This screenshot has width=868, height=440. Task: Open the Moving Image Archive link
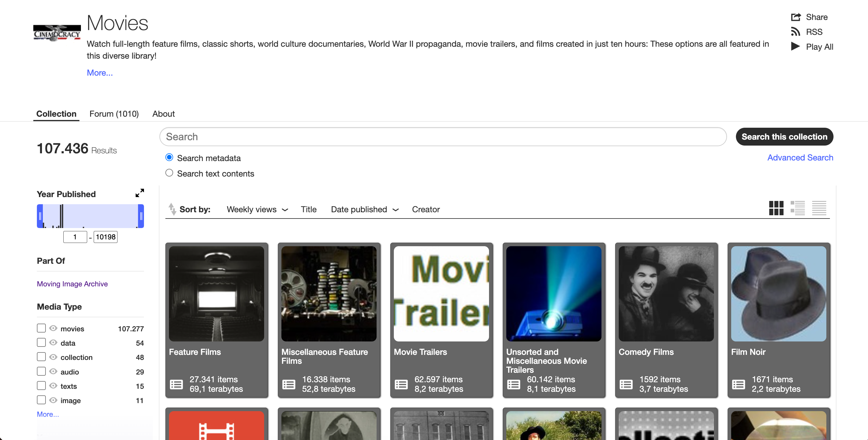[x=72, y=283]
